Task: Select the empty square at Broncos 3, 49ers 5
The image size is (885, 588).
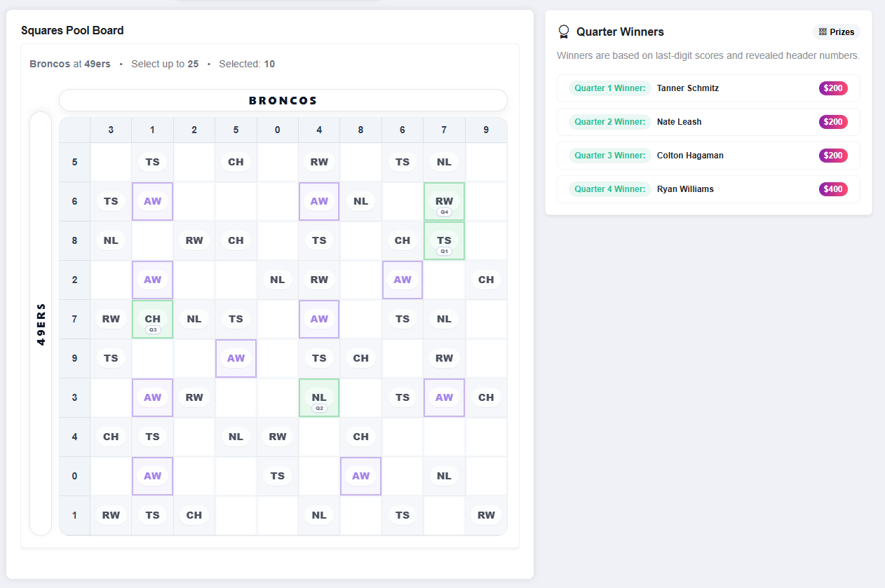Action: pos(111,162)
